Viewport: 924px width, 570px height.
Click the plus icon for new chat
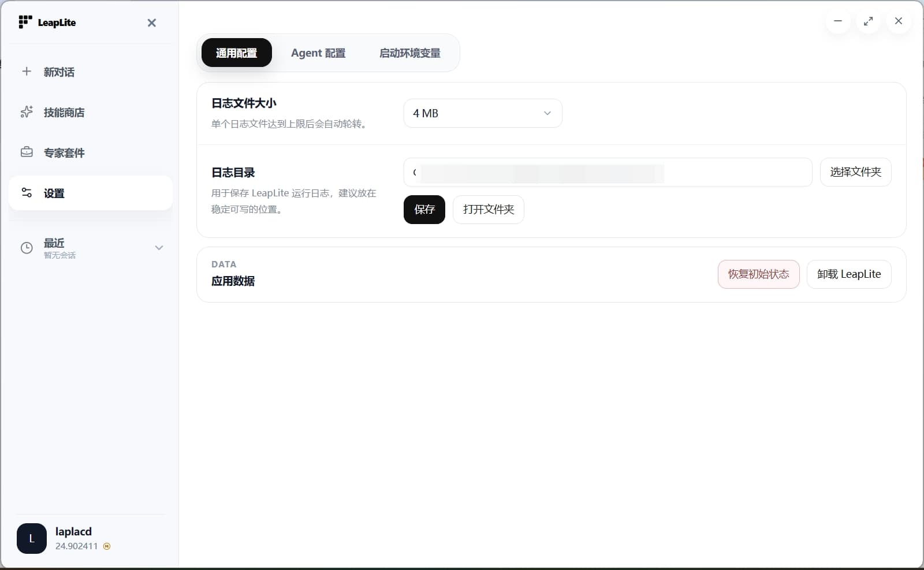tap(27, 72)
